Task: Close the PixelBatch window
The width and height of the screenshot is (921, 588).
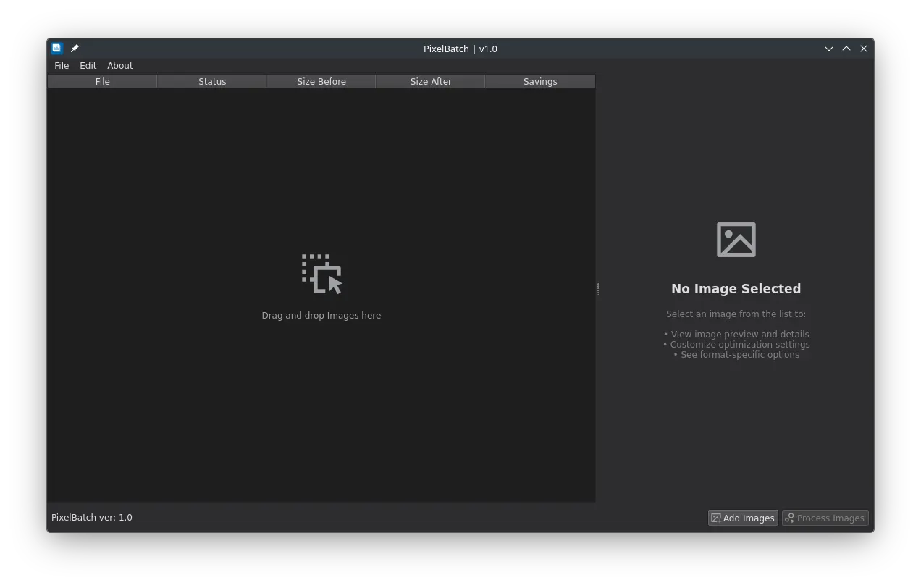Action: [x=864, y=49]
